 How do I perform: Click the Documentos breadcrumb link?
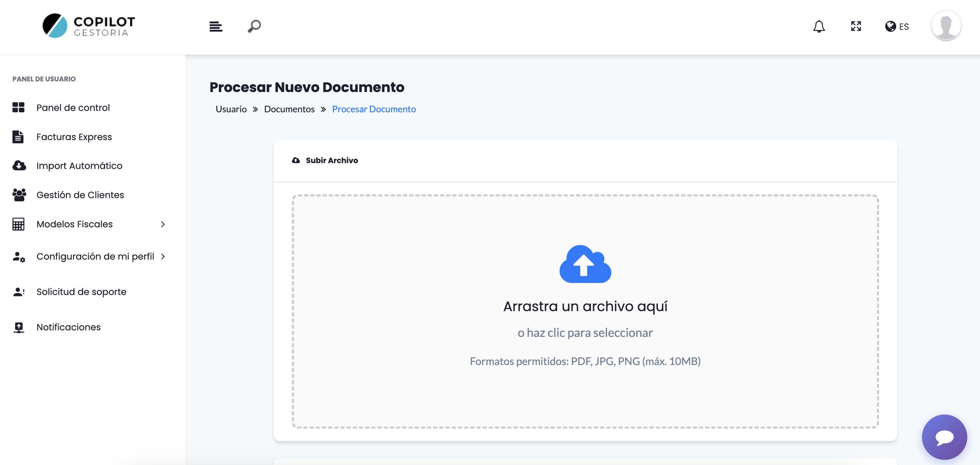289,109
